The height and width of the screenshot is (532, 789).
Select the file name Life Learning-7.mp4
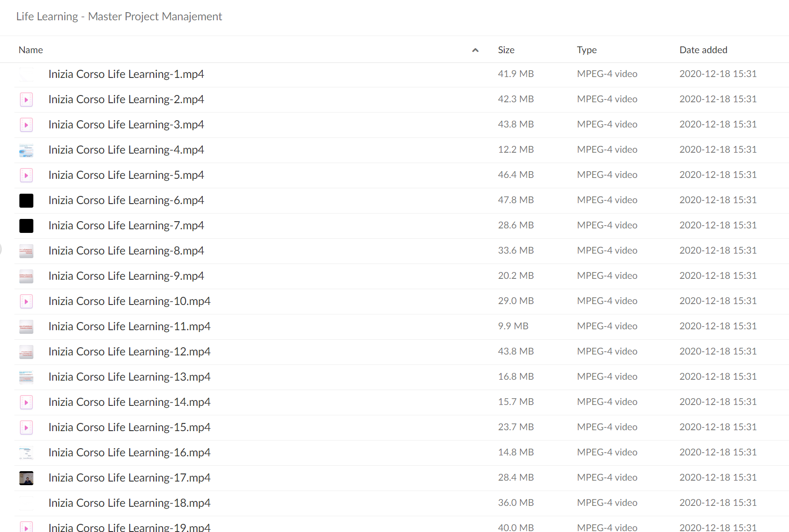tap(126, 226)
